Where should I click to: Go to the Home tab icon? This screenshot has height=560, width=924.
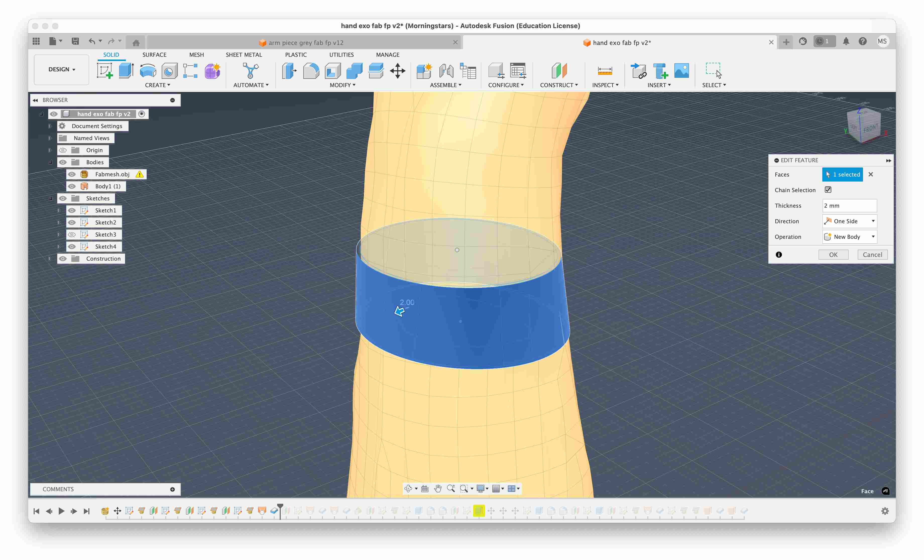tap(136, 42)
